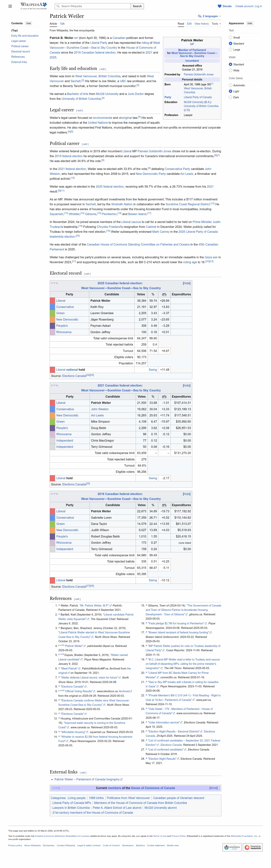Expand the Tools dropdown
This screenshot has width=271, height=868.
pyautogui.click(x=216, y=24)
